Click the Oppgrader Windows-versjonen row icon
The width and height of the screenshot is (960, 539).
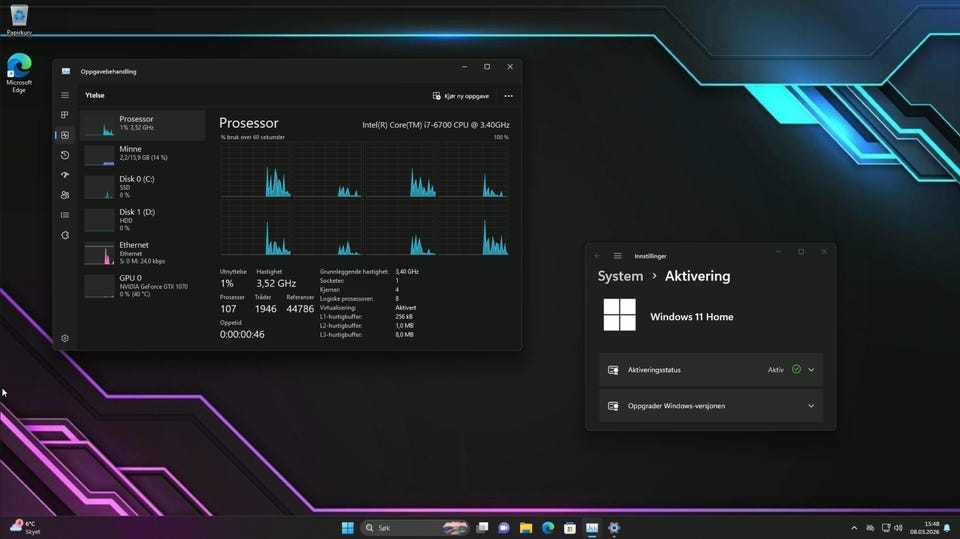click(x=613, y=406)
